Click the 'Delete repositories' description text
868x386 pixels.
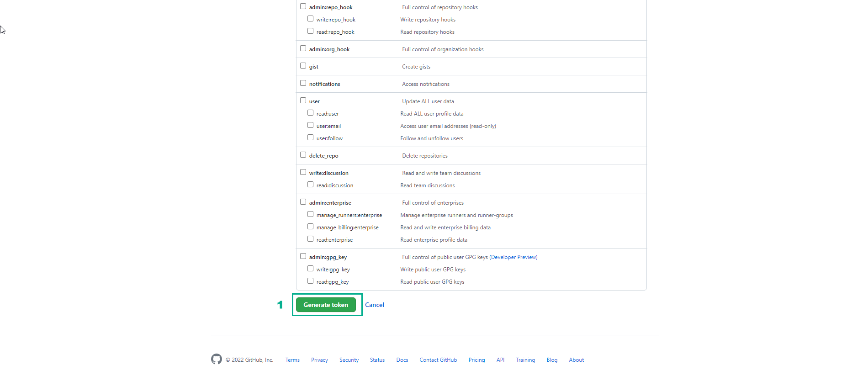point(425,156)
